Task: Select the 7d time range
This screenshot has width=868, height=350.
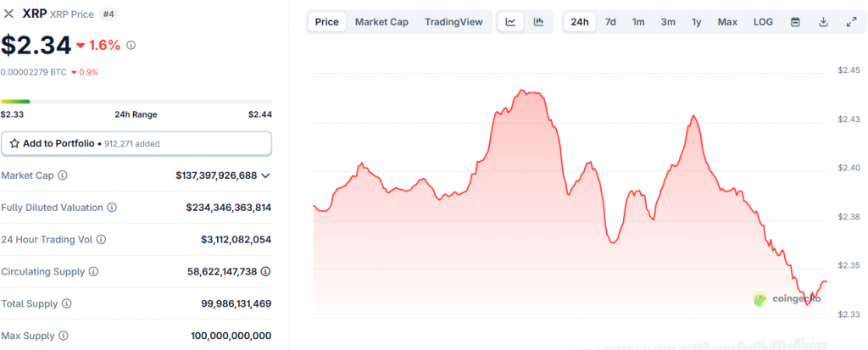Action: [x=610, y=22]
